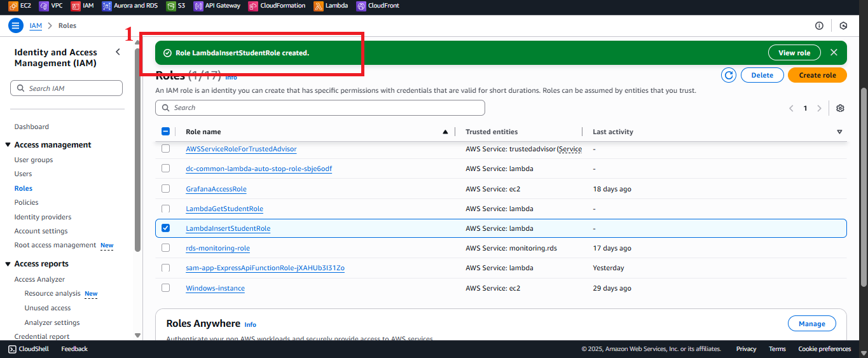Image resolution: width=868 pixels, height=358 pixels.
Task: Open the LambdaInsertStudentRole link
Action: coord(228,228)
